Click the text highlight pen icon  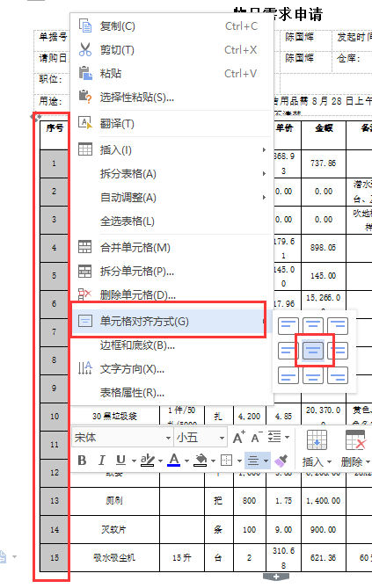pyautogui.click(x=147, y=461)
